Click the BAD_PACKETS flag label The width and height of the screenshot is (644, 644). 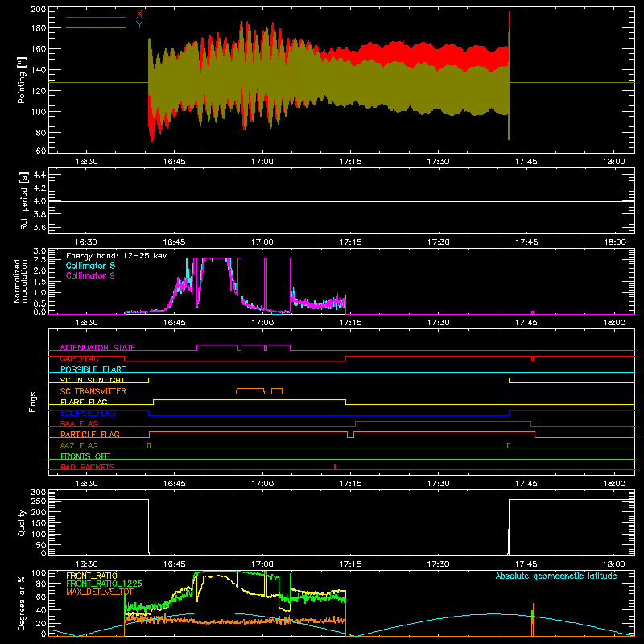click(x=88, y=467)
